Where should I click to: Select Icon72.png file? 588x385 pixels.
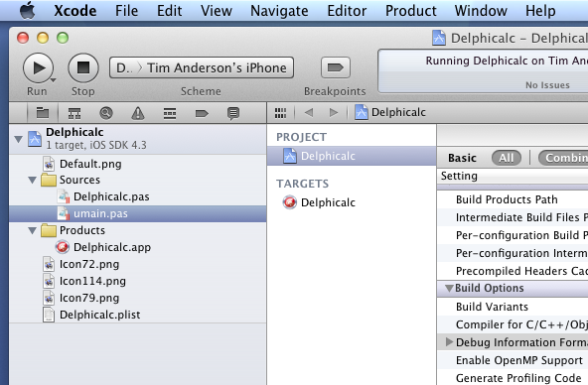[x=138, y=264]
